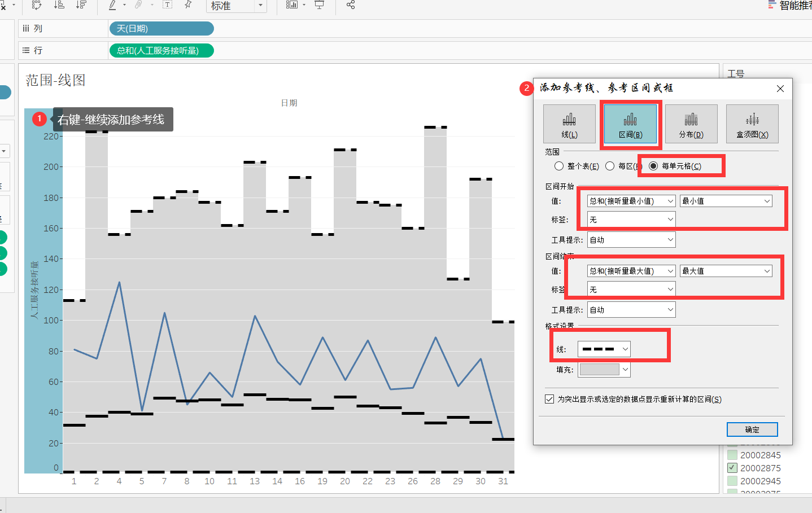Viewport: 812px width, 513px height.
Task: Click the swap rows and columns icon
Action: pos(37,5)
